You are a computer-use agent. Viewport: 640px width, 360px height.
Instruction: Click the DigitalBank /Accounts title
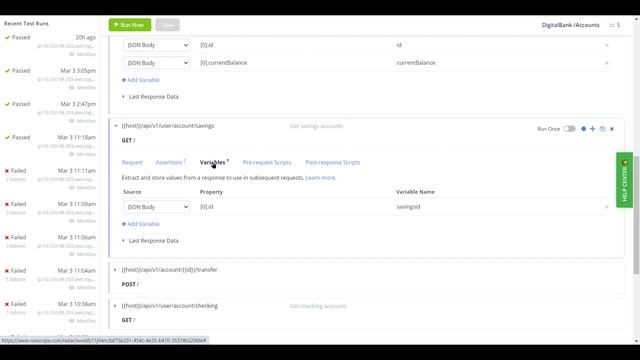[571, 25]
